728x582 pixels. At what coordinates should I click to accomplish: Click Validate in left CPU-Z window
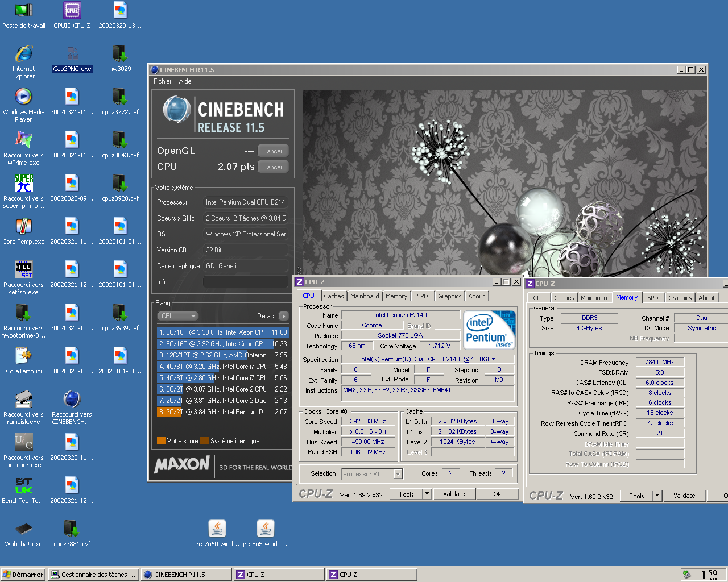(454, 494)
